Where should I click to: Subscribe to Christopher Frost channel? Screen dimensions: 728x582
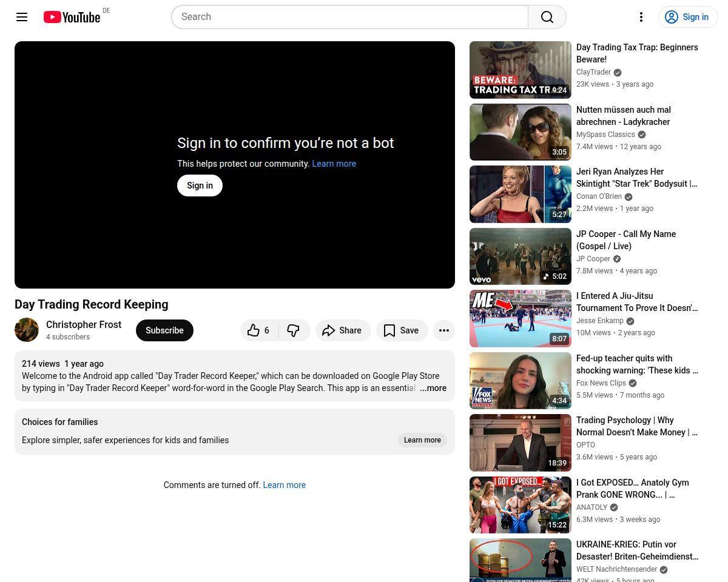point(164,330)
